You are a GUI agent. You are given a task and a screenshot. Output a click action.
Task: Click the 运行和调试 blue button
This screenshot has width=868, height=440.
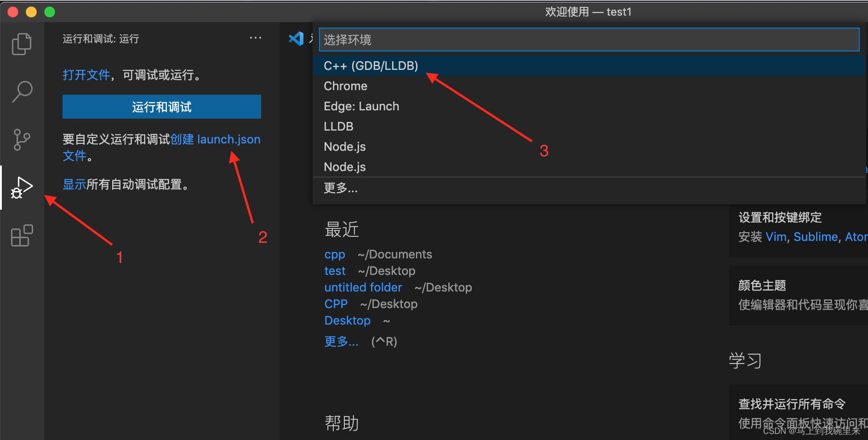[162, 107]
